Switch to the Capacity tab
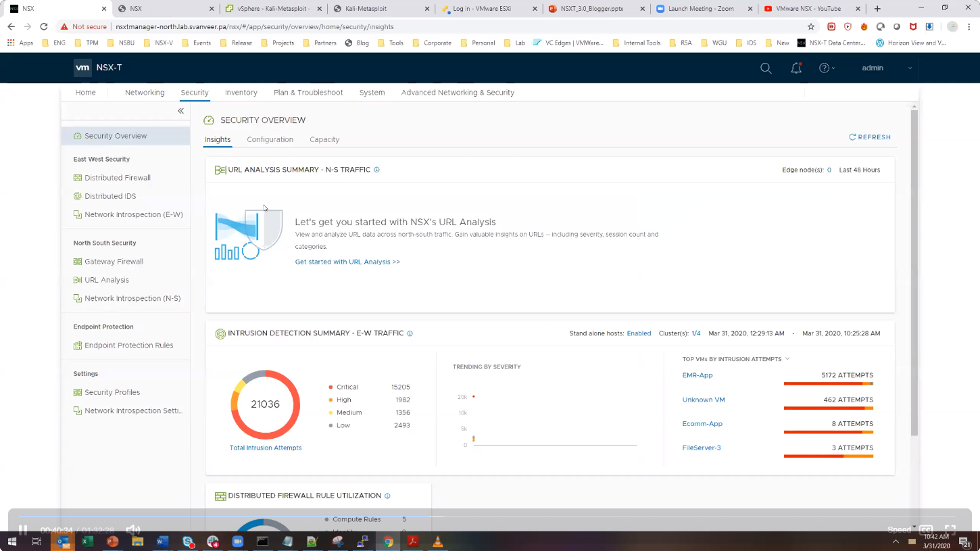 [324, 139]
